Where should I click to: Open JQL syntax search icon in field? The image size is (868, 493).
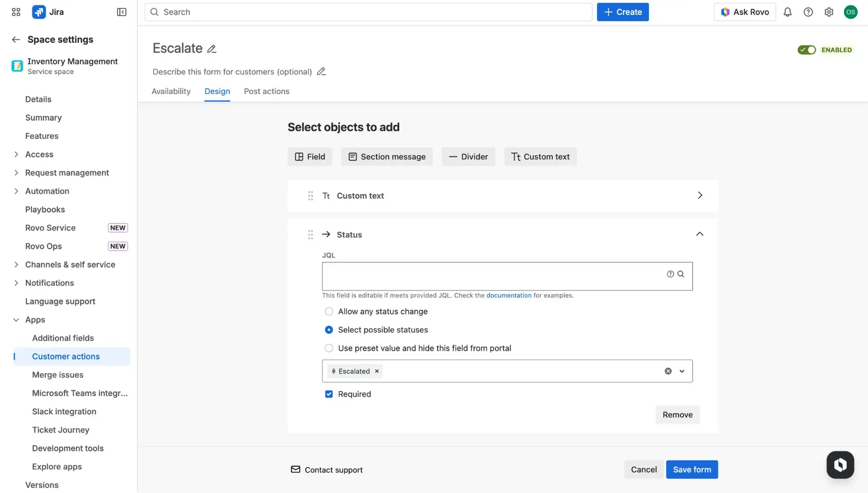(681, 274)
